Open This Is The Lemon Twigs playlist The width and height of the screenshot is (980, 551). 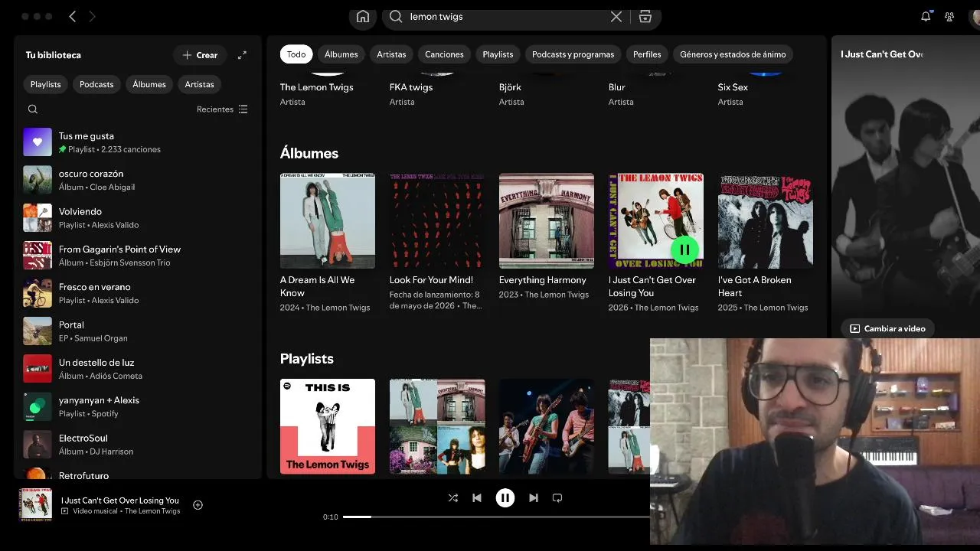click(328, 426)
